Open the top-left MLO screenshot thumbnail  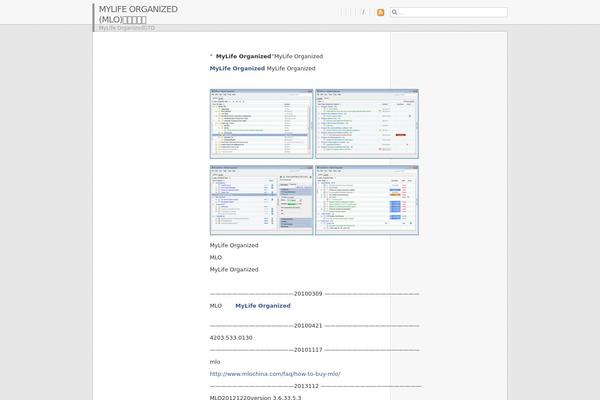click(261, 124)
